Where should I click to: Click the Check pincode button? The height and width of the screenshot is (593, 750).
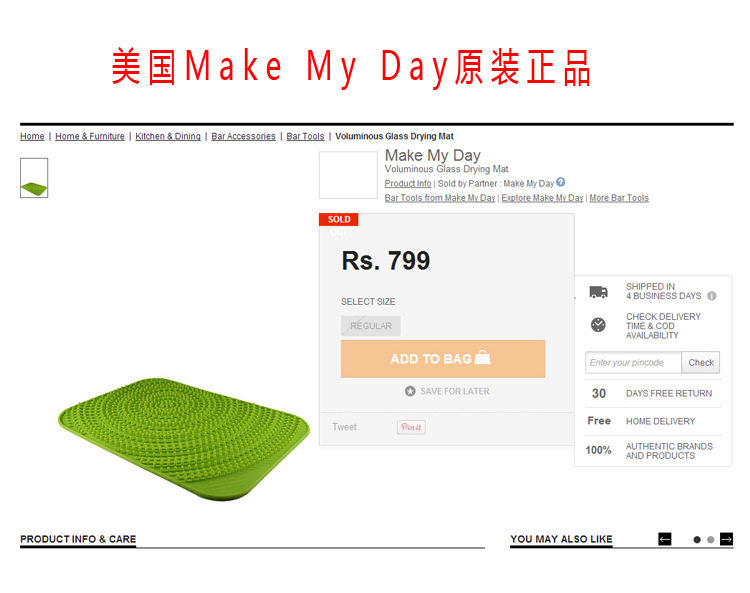701,362
